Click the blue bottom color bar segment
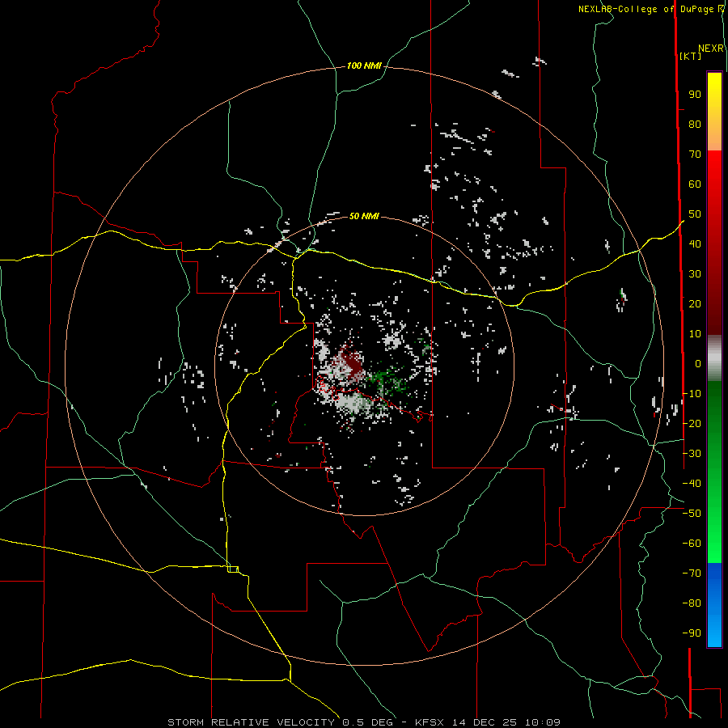Screen dimensions: 728x728 click(714, 605)
